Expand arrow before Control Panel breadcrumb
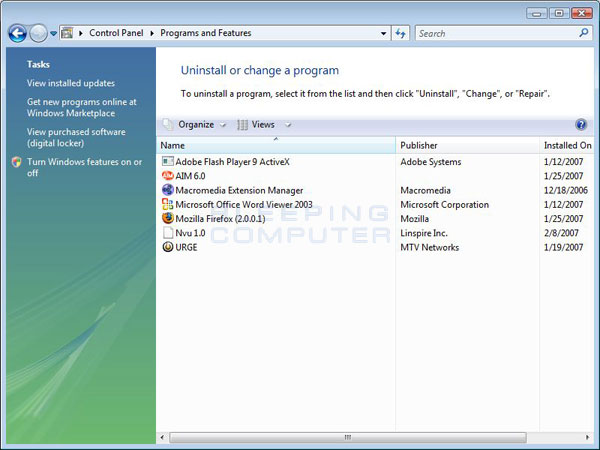This screenshot has height=450, width=600. point(81,33)
